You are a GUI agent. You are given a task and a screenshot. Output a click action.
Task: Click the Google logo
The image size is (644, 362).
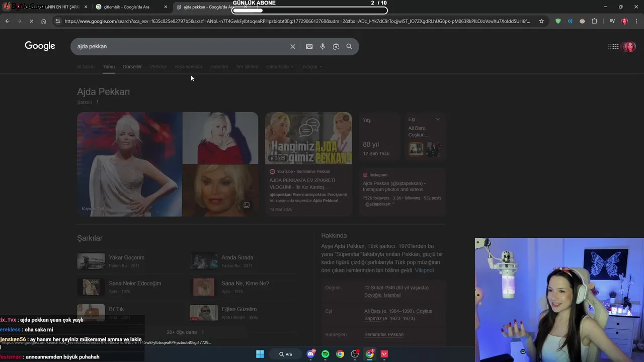40,46
